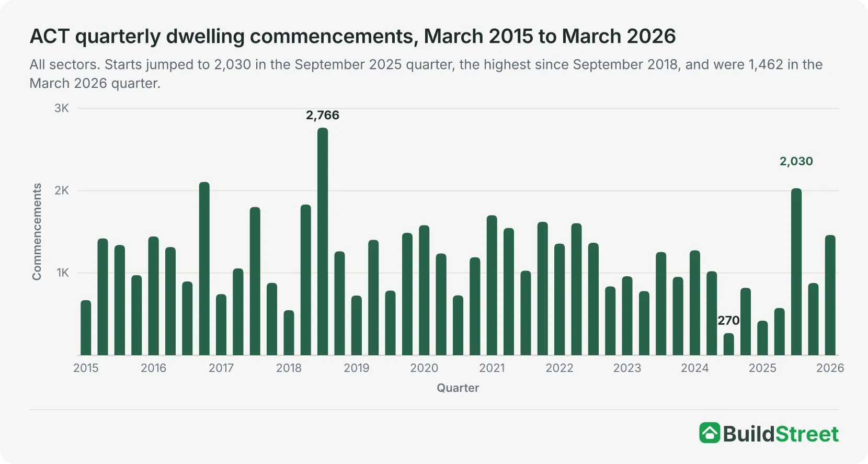The height and width of the screenshot is (464, 868).
Task: Click the subtitle paragraph starting 'All sectors'
Action: [426, 74]
